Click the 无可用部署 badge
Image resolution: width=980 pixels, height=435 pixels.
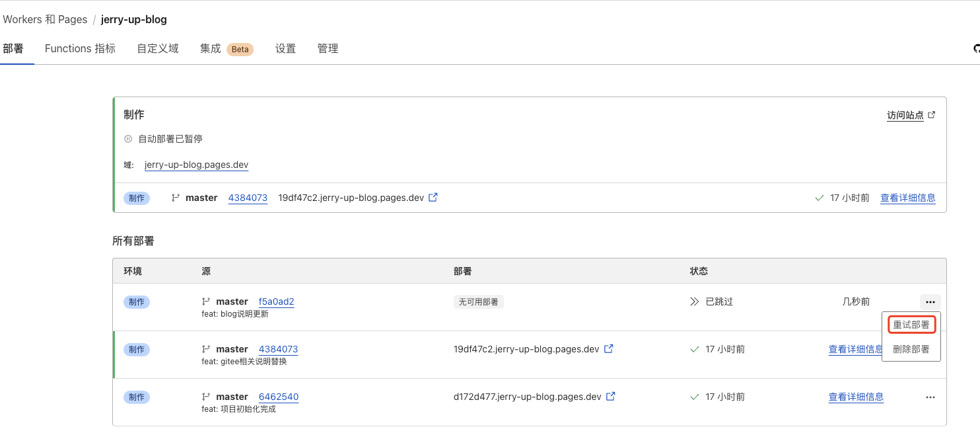479,302
